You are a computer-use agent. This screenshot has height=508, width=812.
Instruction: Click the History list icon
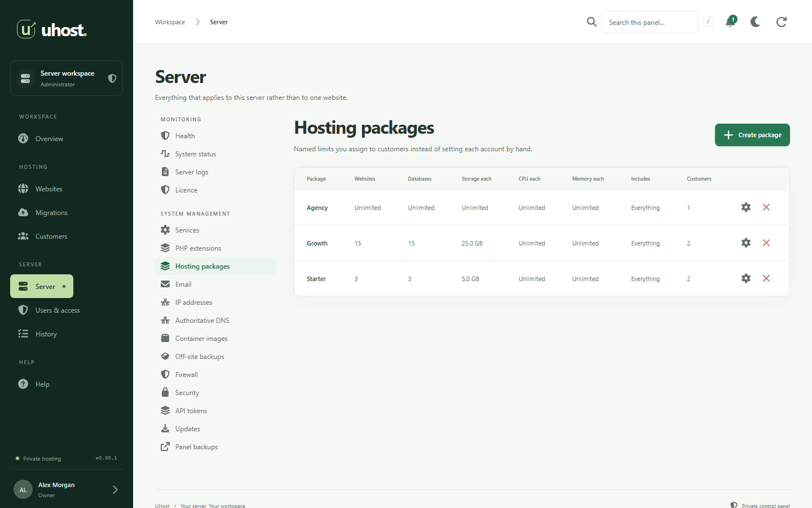pyautogui.click(x=23, y=334)
